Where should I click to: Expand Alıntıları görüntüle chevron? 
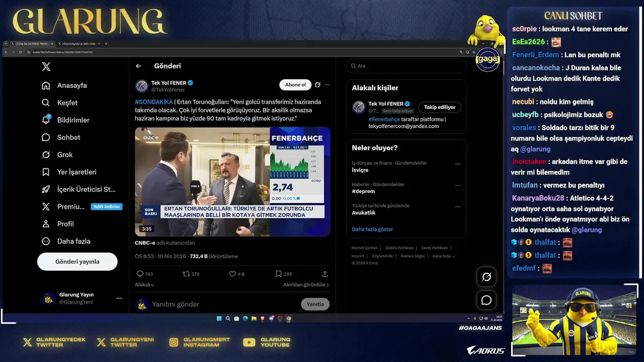328,285
